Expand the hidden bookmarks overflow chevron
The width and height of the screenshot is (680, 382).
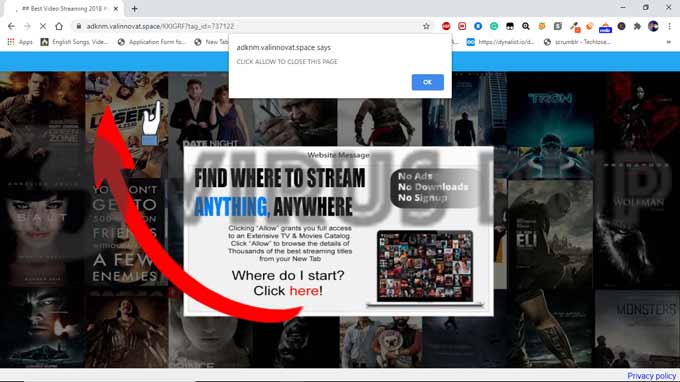[x=668, y=42]
